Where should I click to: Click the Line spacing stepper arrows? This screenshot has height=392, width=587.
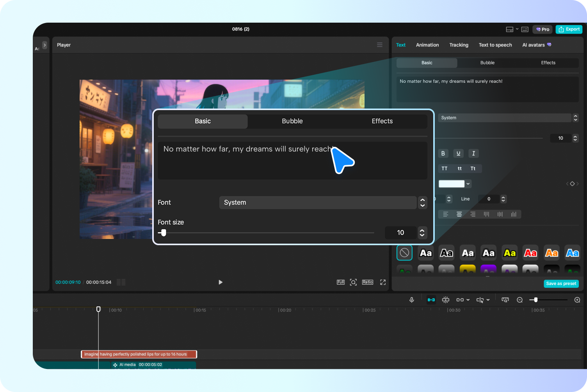503,199
